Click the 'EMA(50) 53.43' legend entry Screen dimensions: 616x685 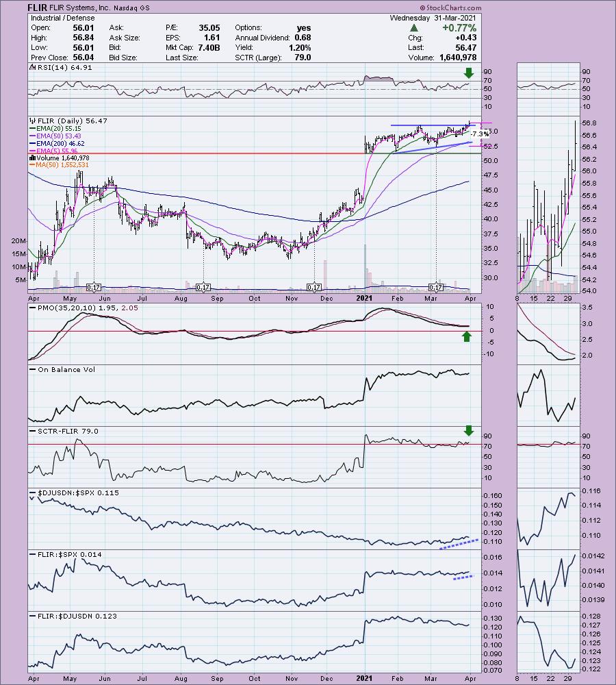[x=58, y=136]
